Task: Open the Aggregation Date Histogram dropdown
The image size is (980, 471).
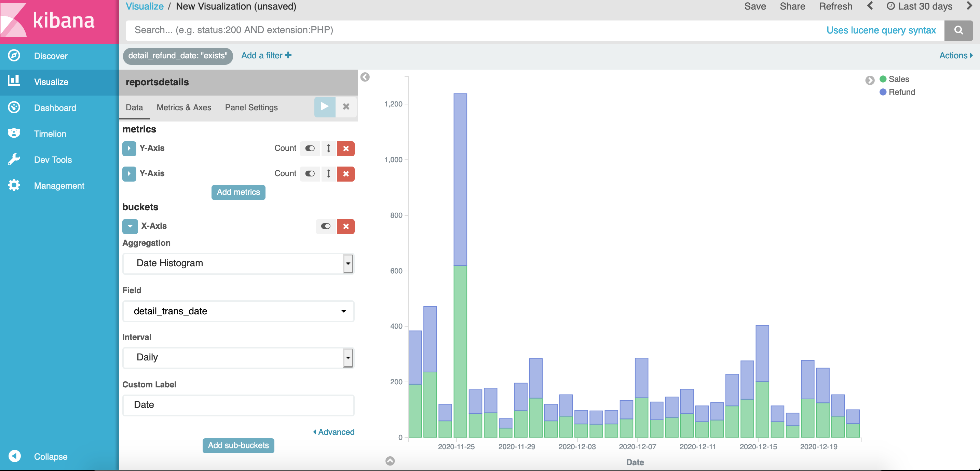Action: 238,263
